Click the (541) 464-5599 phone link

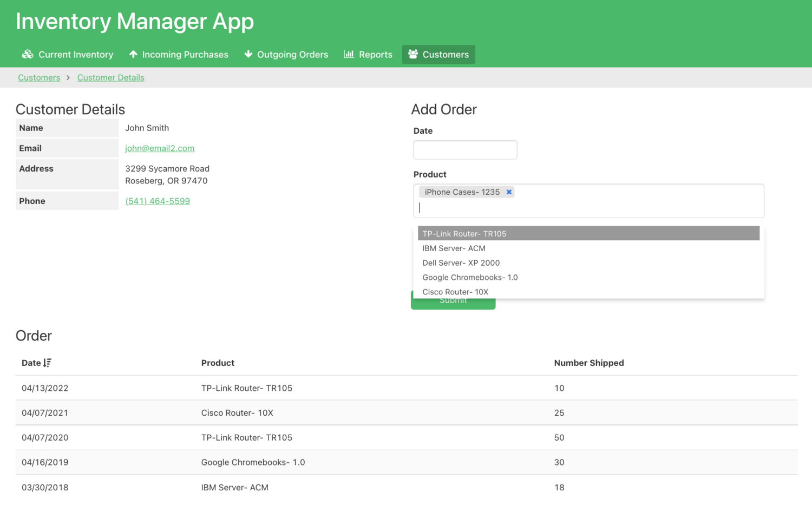tap(158, 201)
